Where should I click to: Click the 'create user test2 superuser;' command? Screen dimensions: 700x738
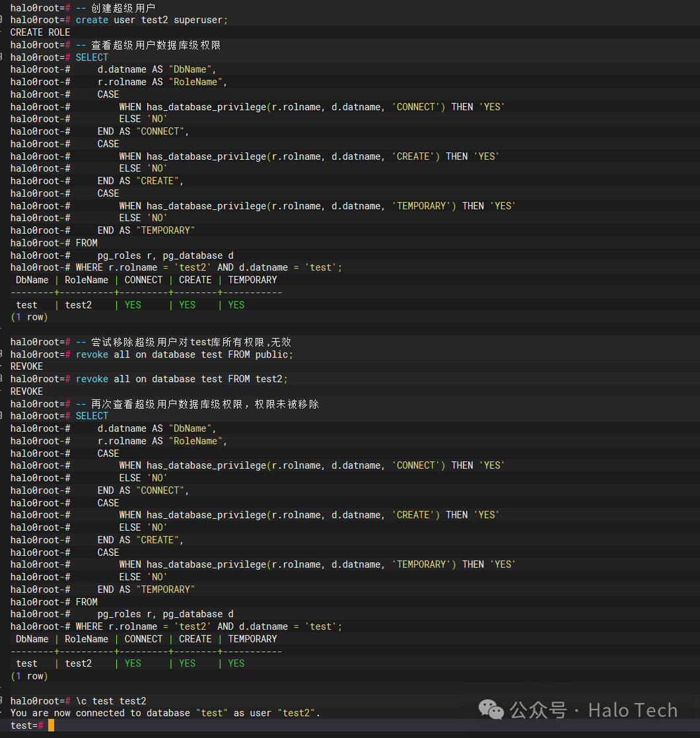pos(152,20)
